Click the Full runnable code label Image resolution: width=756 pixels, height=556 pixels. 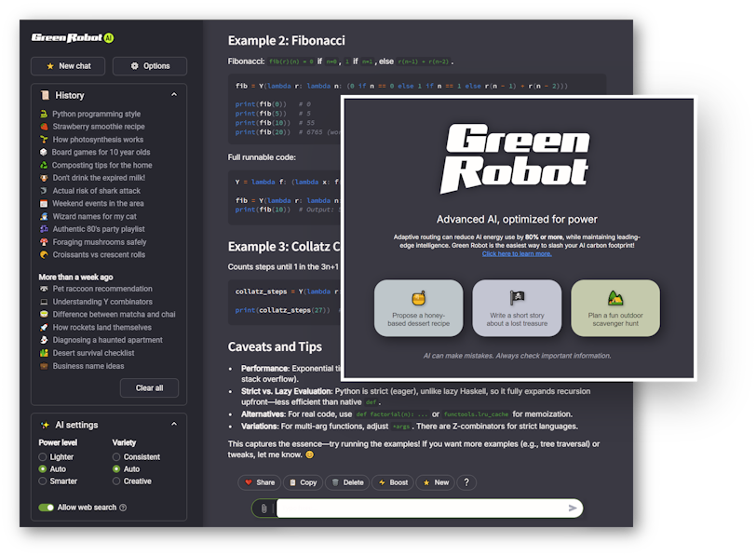tap(262, 157)
